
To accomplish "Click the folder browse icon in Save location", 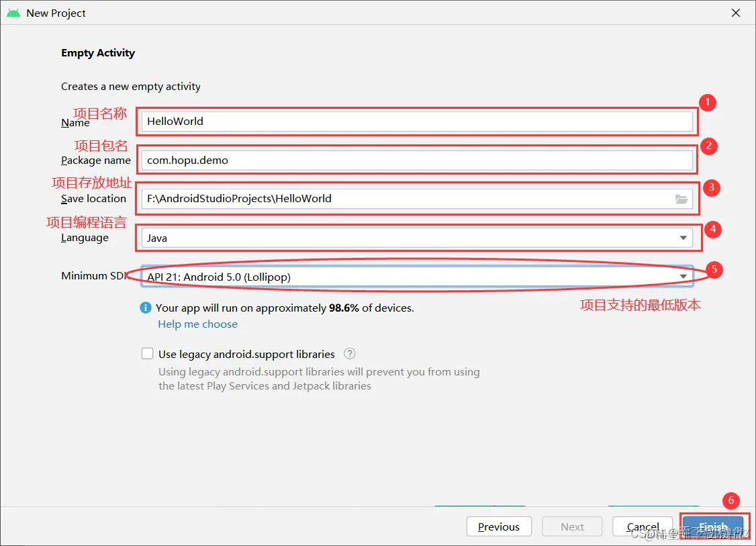I will [681, 199].
